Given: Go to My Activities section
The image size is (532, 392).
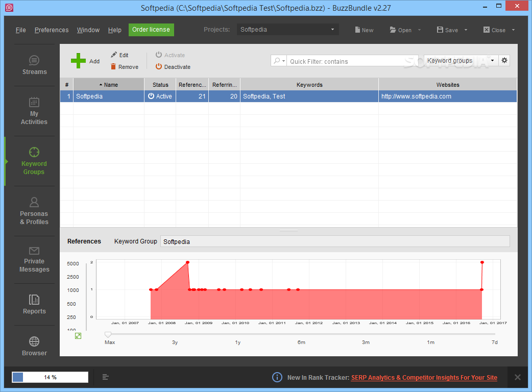Looking at the screenshot, I should pos(34,111).
